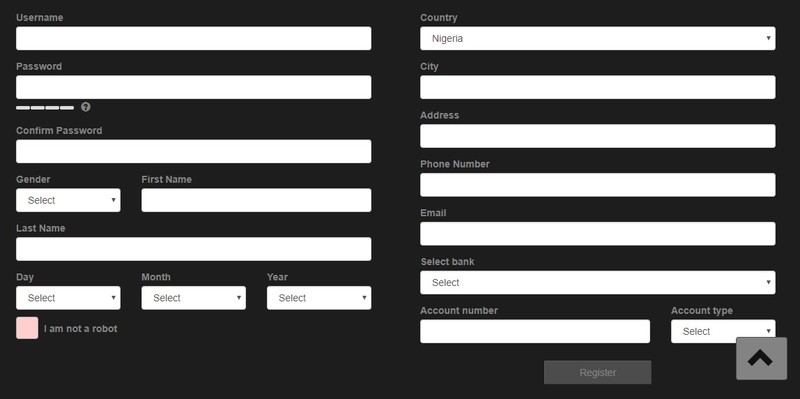Open the Country dropdown showing Nigeria
Viewport: 800px width, 399px height.
click(x=597, y=38)
